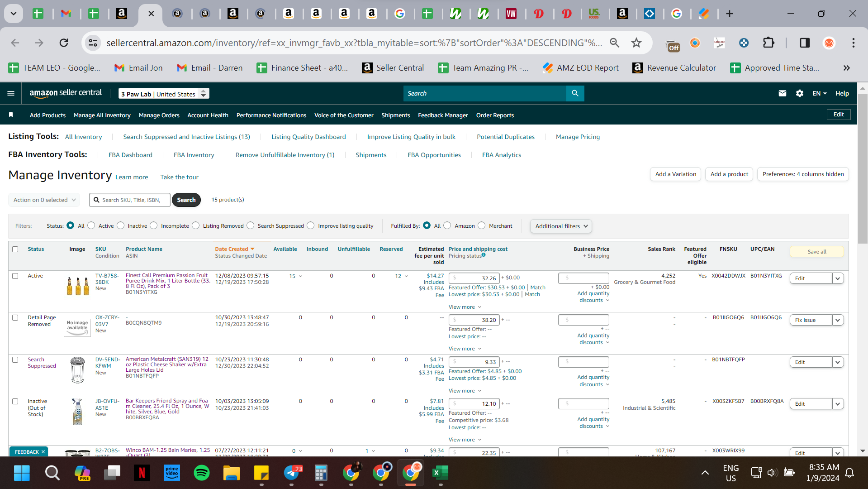Select the TV-B758-38DK product checkbox
Image resolution: width=868 pixels, height=489 pixels.
coord(15,276)
